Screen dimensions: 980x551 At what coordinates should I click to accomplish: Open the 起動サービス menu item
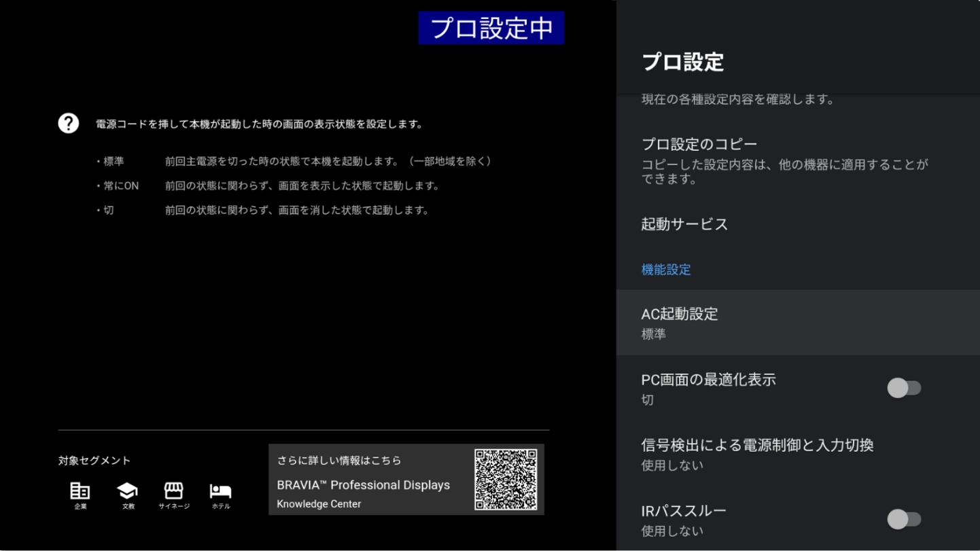[684, 224]
